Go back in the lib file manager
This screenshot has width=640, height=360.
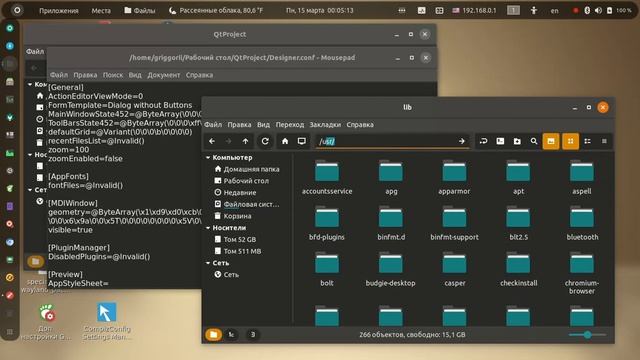(212, 141)
